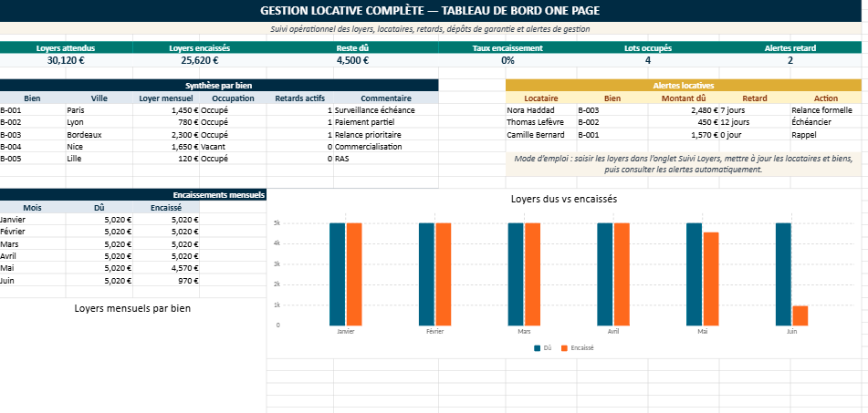This screenshot has width=868, height=413.
Task: Click the 1,450 € rent for Paris
Action: coord(166,110)
